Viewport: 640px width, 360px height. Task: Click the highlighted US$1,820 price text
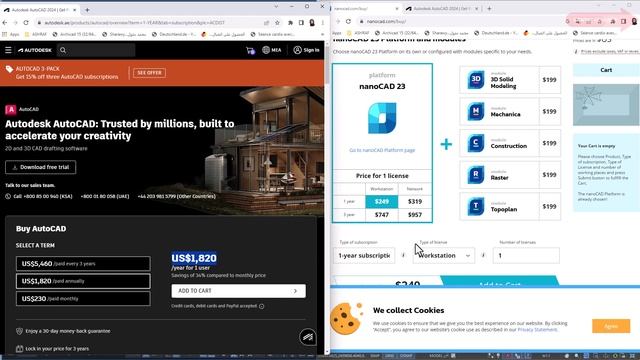pyautogui.click(x=194, y=258)
